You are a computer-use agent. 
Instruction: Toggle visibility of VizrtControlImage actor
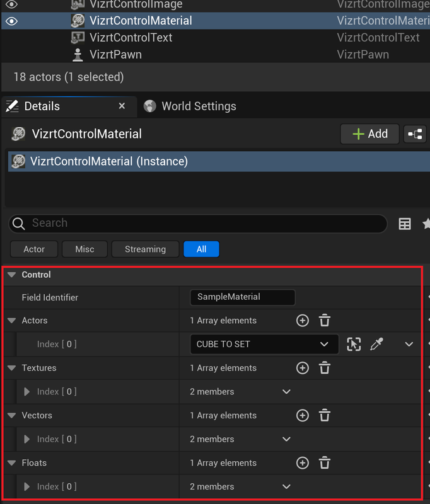[x=11, y=4]
